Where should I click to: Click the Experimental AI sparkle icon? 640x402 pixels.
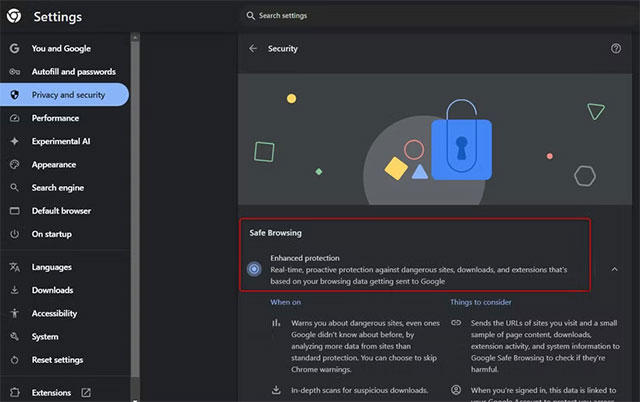14,141
